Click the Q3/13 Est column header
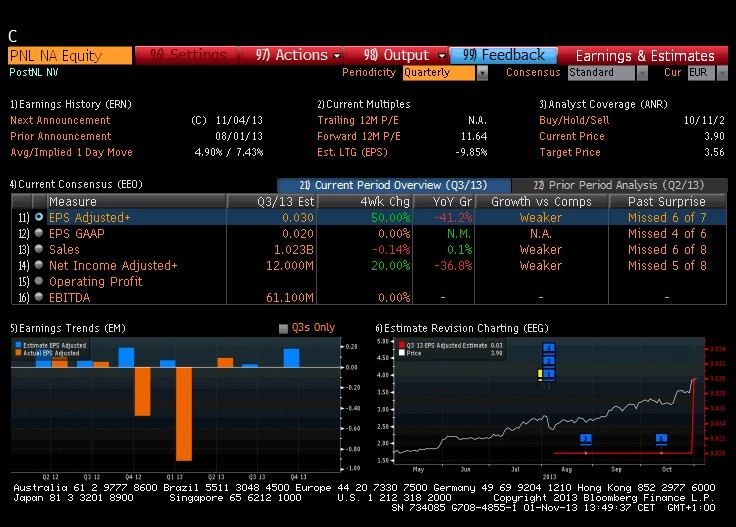Image resolution: width=736 pixels, height=527 pixels. coord(272,201)
